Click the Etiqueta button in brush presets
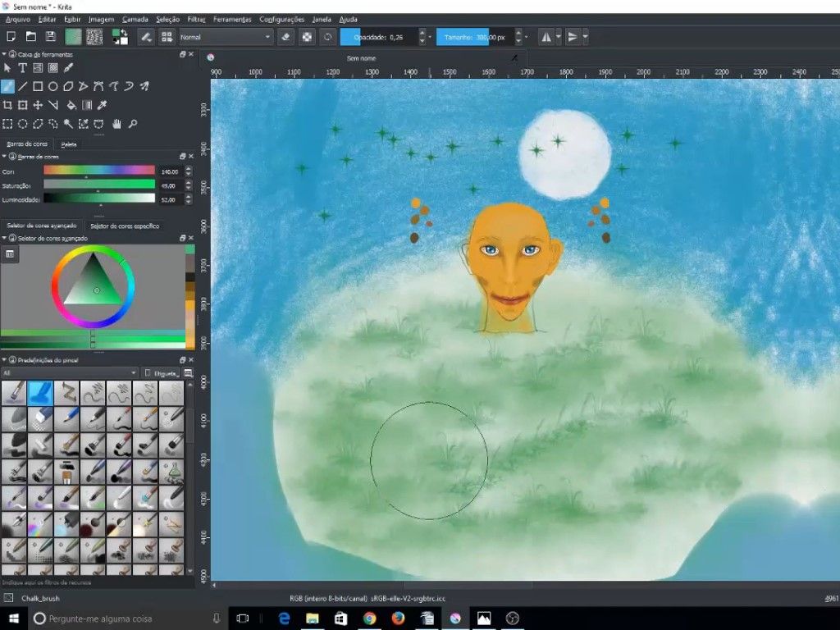This screenshot has width=840, height=630. (161, 373)
